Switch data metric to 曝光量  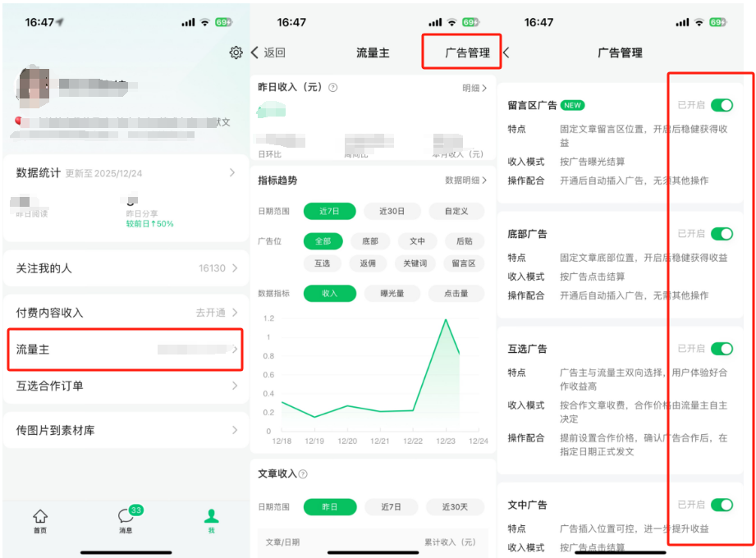tap(392, 293)
